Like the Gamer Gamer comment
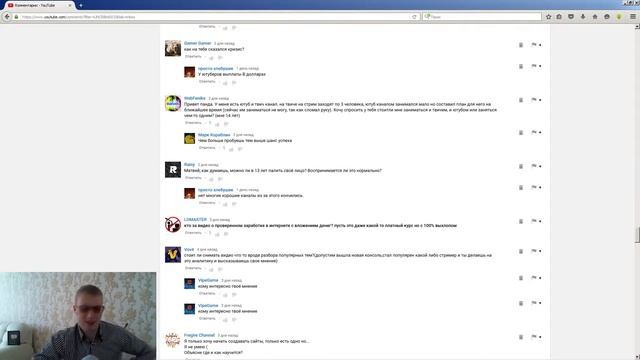The width and height of the screenshot is (640, 360). [x=211, y=58]
